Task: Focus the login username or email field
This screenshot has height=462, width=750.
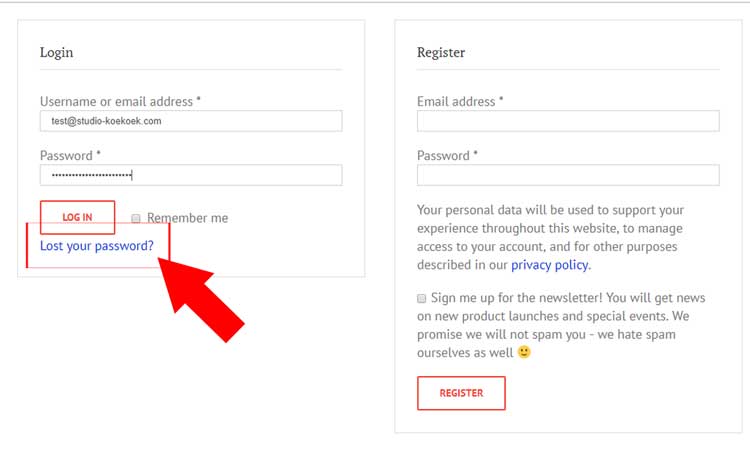Action: tap(191, 121)
